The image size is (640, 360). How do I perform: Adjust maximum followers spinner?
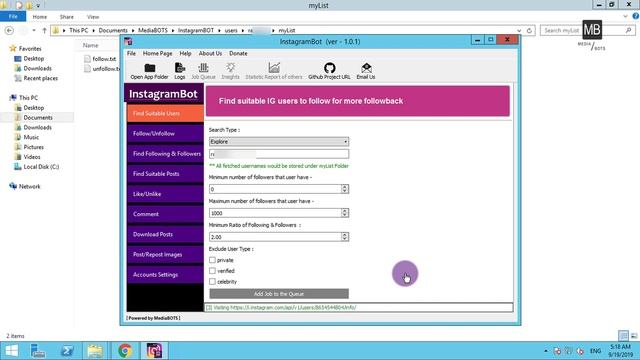click(344, 213)
